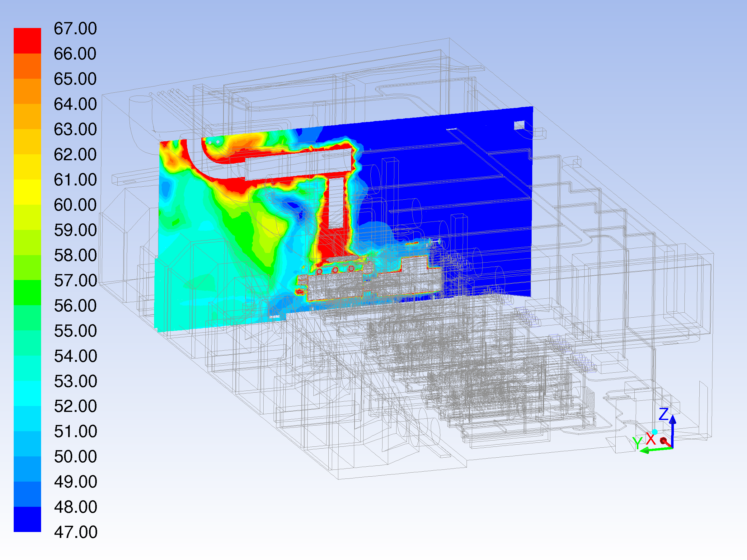Click the 49.00 legend label
The height and width of the screenshot is (560, 747).
pyautogui.click(x=75, y=482)
